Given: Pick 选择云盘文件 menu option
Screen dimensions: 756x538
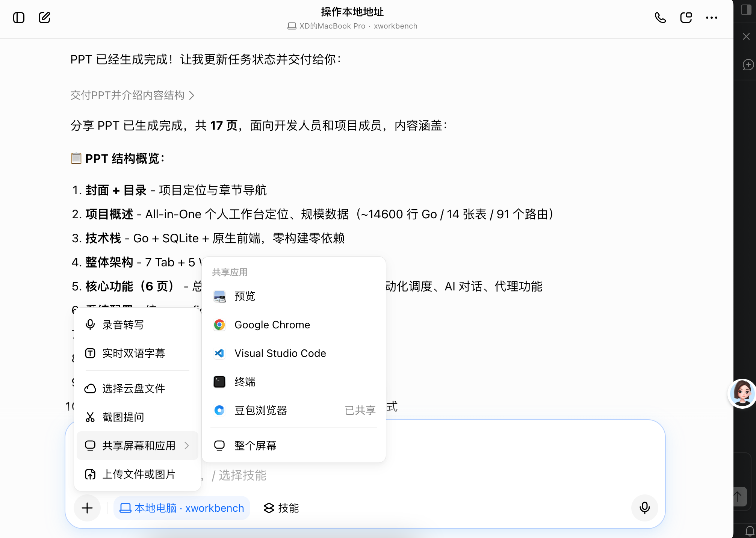Looking at the screenshot, I should pos(138,388).
